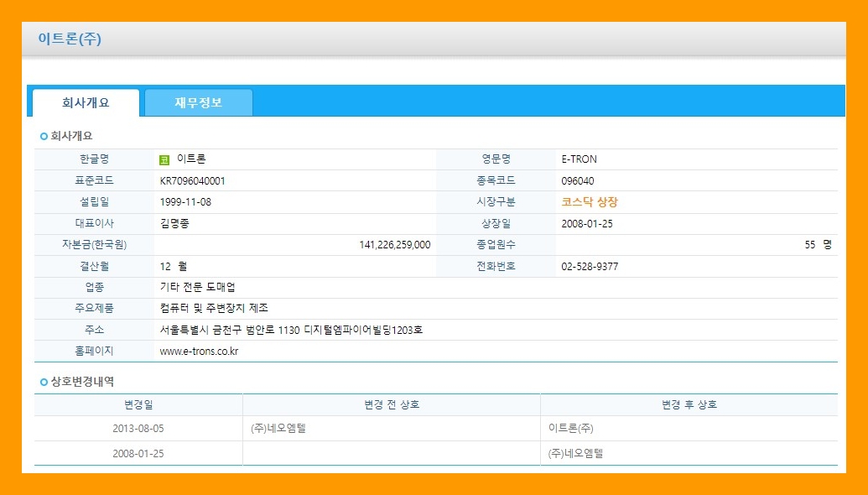Click the 종목코드 field label
This screenshot has width=868, height=495.
coord(496,180)
